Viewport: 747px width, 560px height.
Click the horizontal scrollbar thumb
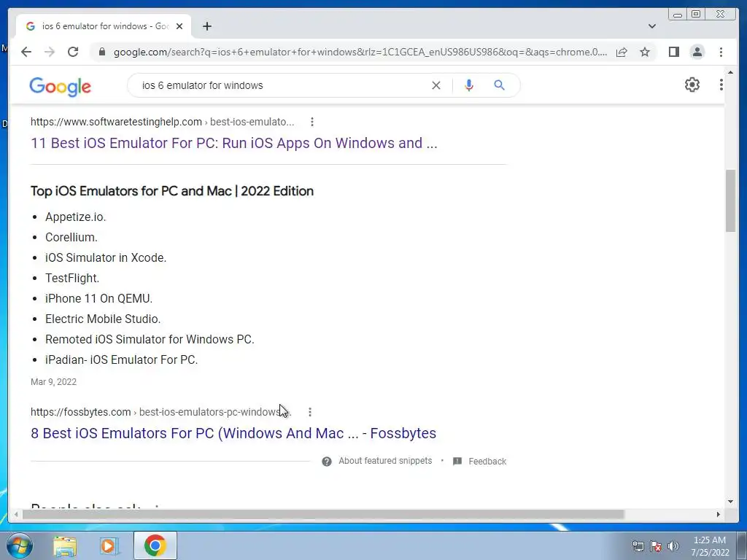pyautogui.click(x=323, y=514)
